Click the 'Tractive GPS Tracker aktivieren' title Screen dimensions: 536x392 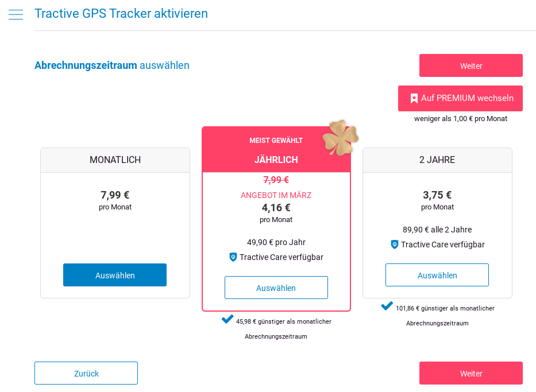pyautogui.click(x=121, y=14)
